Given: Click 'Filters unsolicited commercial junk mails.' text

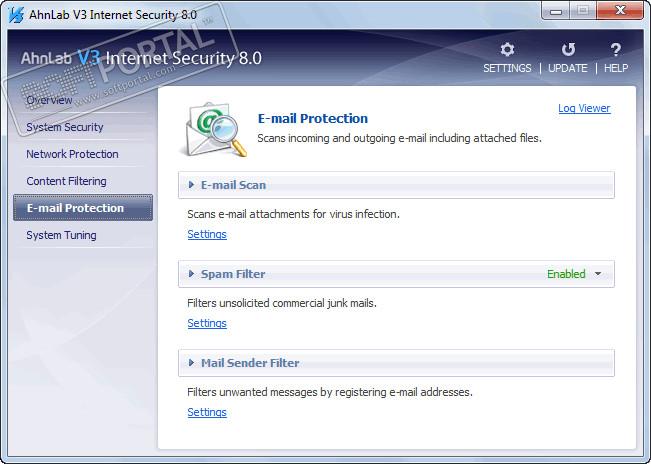Looking at the screenshot, I should [282, 303].
